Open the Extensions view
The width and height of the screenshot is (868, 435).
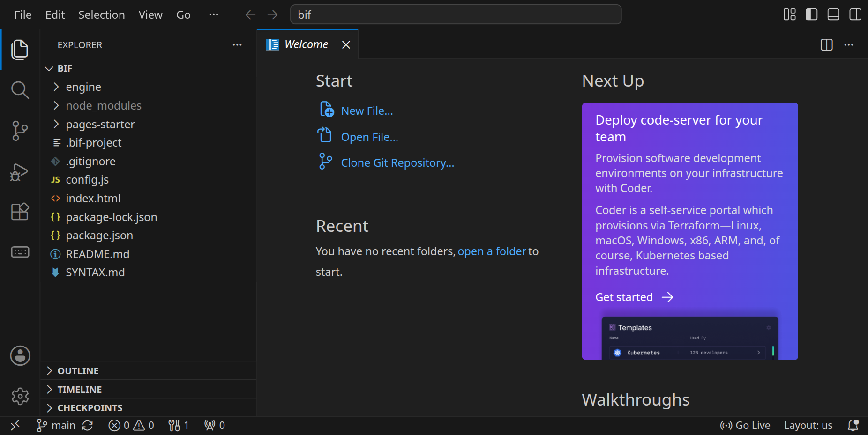tap(20, 212)
